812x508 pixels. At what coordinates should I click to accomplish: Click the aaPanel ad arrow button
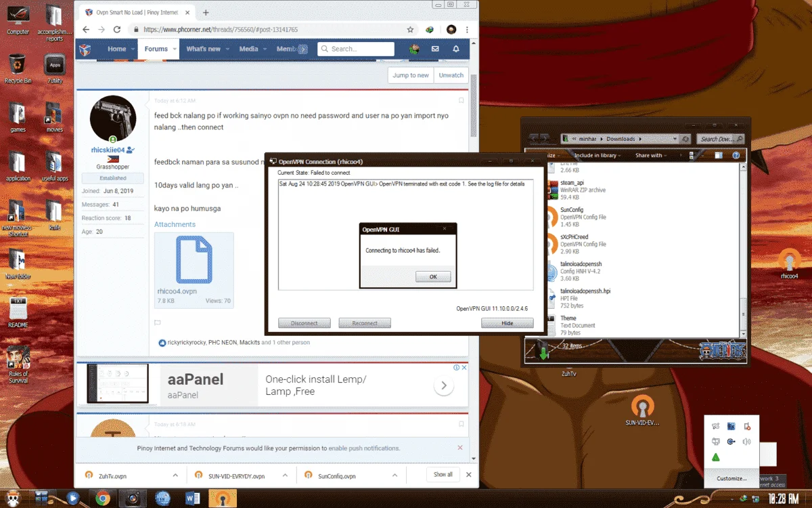pyautogui.click(x=443, y=385)
